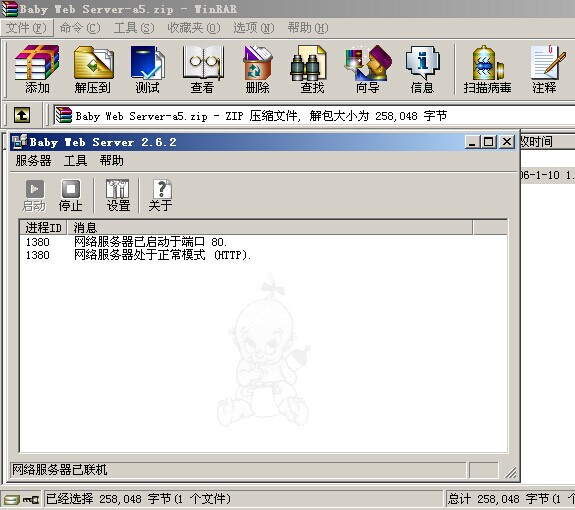The image size is (575, 510).
Task: Open the 服务器 menu in Baby Web Server
Action: click(x=33, y=161)
